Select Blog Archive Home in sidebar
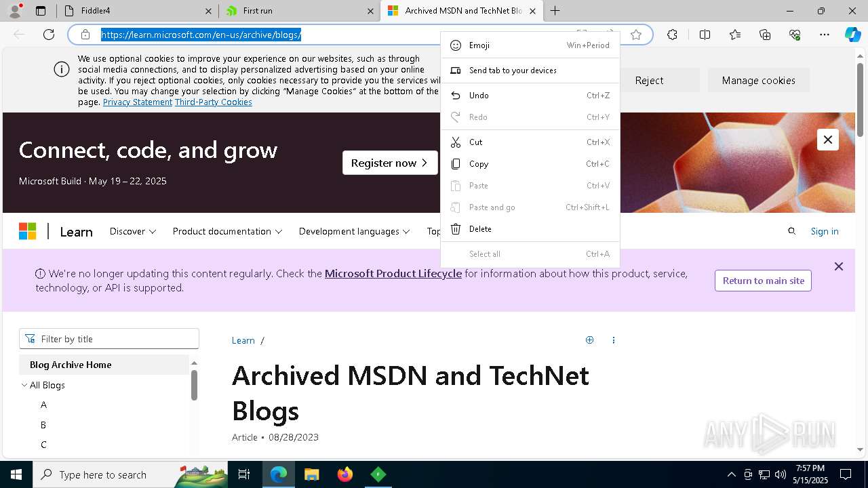This screenshot has height=488, width=868. click(x=104, y=365)
